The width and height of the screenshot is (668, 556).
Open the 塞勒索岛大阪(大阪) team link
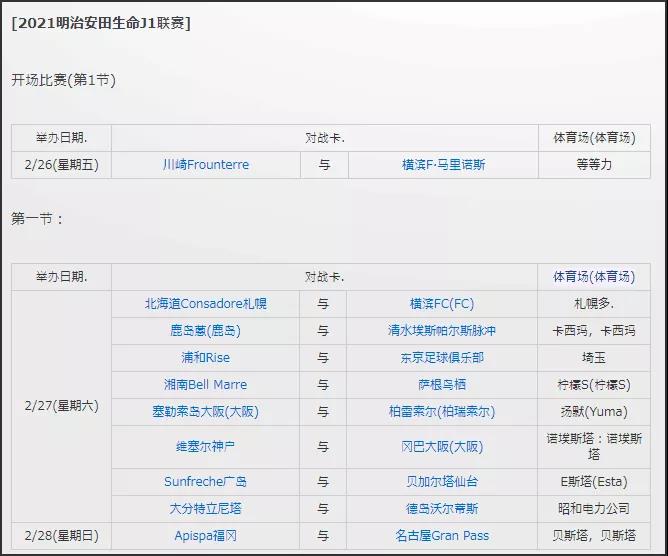[205, 412]
